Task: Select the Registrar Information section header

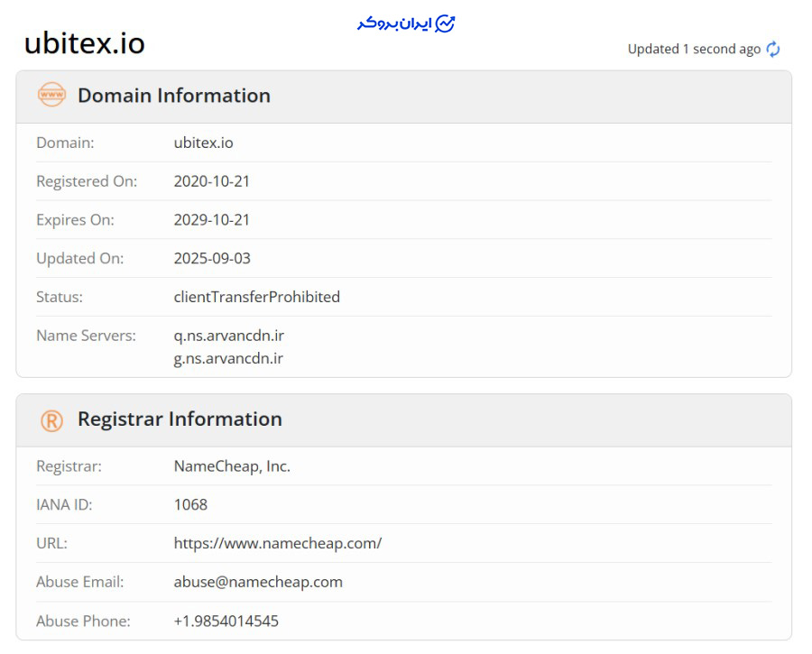Action: (x=180, y=419)
